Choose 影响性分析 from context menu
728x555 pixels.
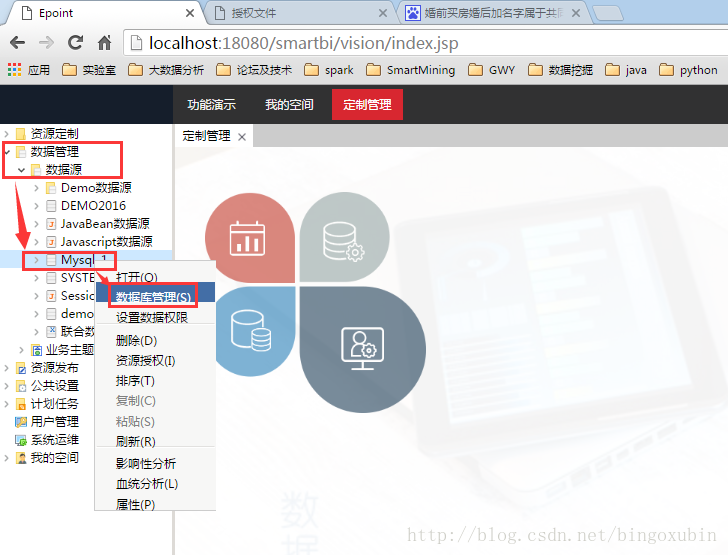pos(155,463)
